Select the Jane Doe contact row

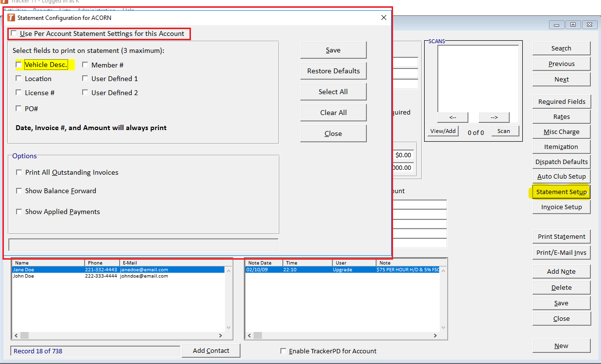coord(118,269)
